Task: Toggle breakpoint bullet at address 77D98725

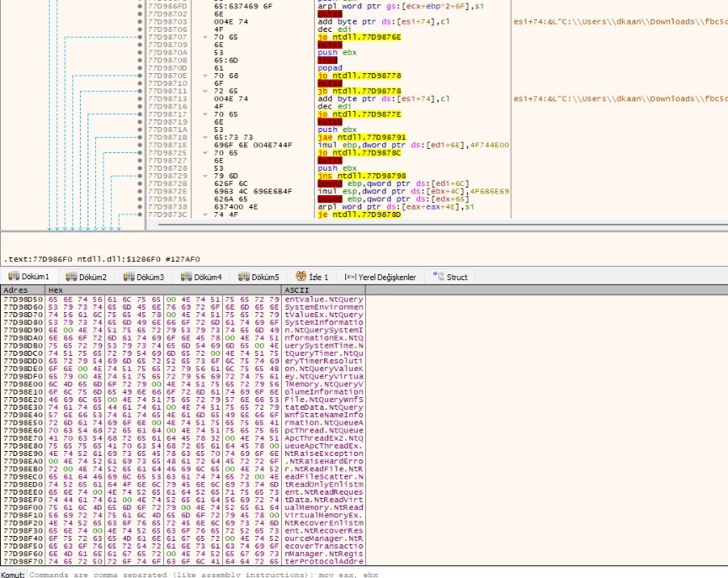Action: [x=141, y=153]
